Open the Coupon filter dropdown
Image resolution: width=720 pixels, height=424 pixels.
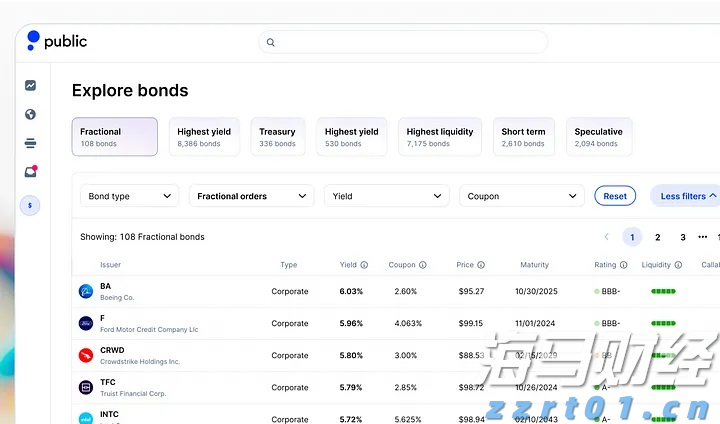[522, 196]
